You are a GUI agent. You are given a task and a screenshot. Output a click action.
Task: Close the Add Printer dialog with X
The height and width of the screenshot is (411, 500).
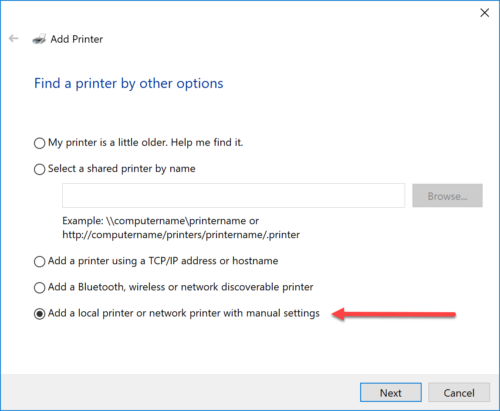click(484, 13)
